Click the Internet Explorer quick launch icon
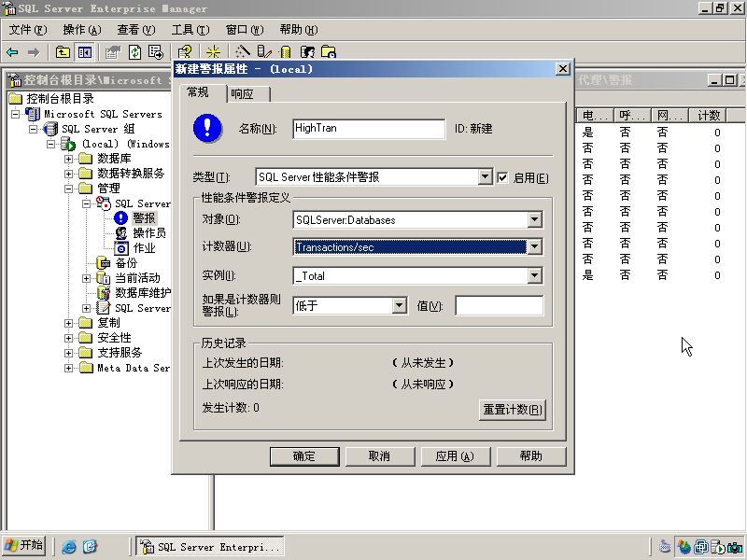Image resolution: width=747 pixels, height=560 pixels. click(69, 547)
